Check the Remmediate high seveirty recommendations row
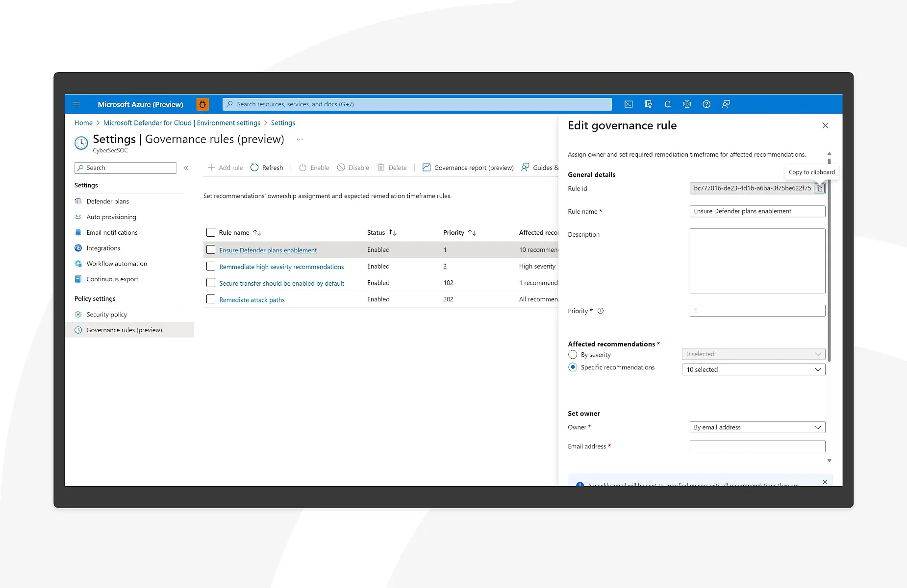The width and height of the screenshot is (907, 588). pyautogui.click(x=211, y=266)
